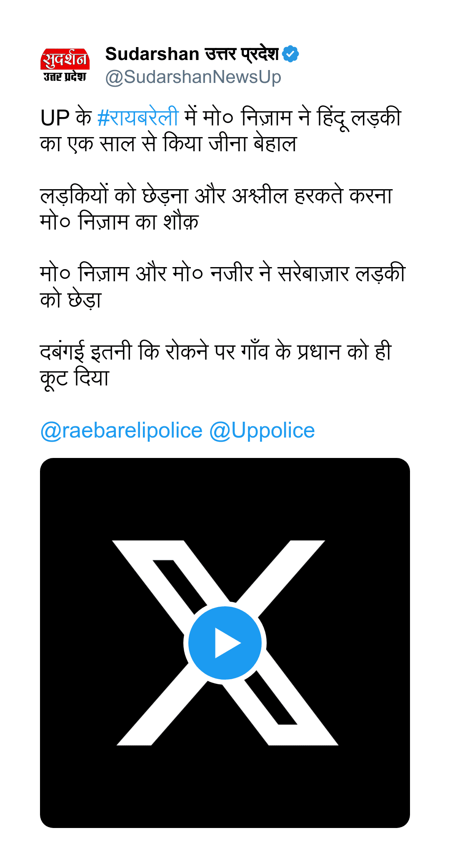
Task: Open the Sudarshan profile avatar logo
Action: click(65, 65)
